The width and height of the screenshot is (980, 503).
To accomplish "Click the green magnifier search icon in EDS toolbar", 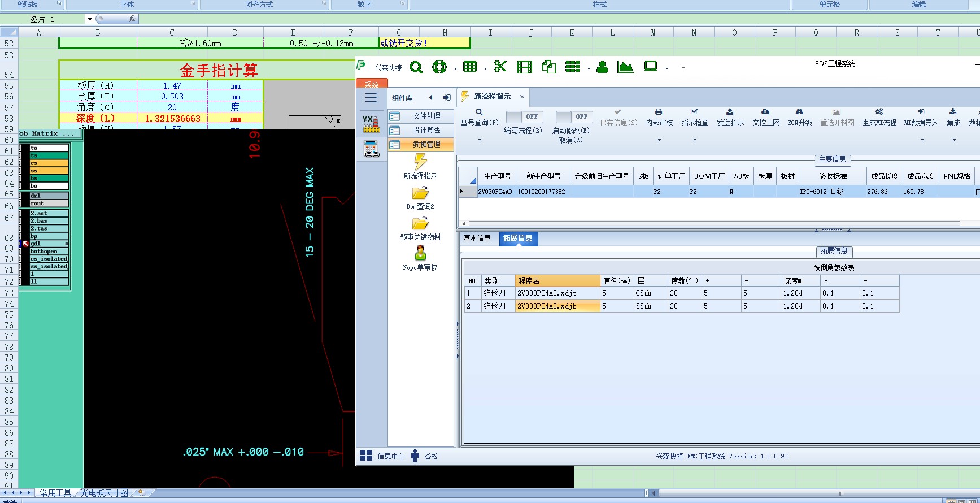I will tap(416, 67).
